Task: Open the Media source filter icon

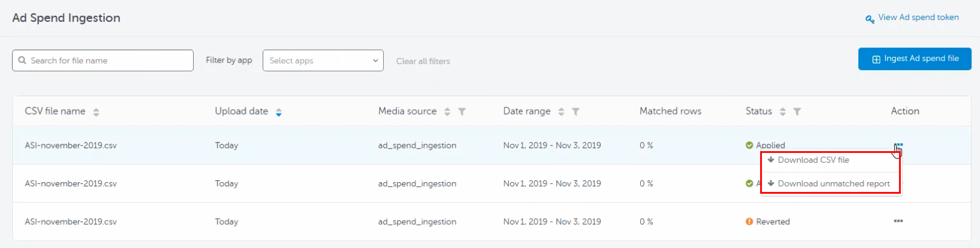Action: click(462, 112)
